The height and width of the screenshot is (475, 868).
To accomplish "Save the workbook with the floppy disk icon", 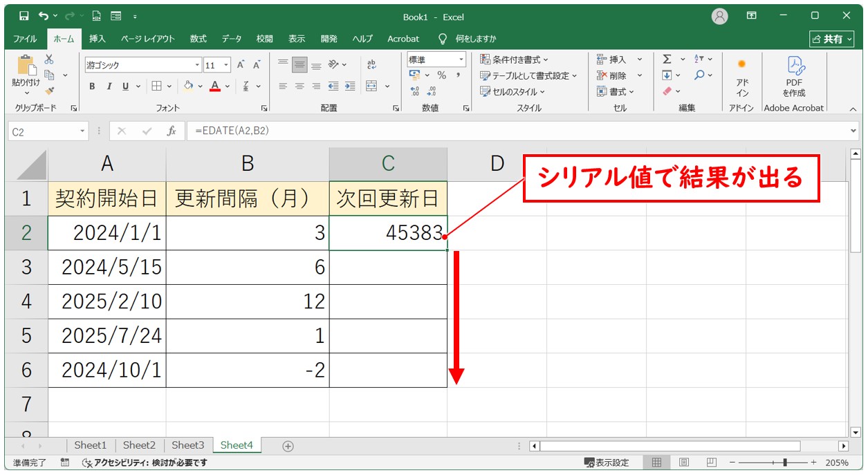I will click(24, 16).
